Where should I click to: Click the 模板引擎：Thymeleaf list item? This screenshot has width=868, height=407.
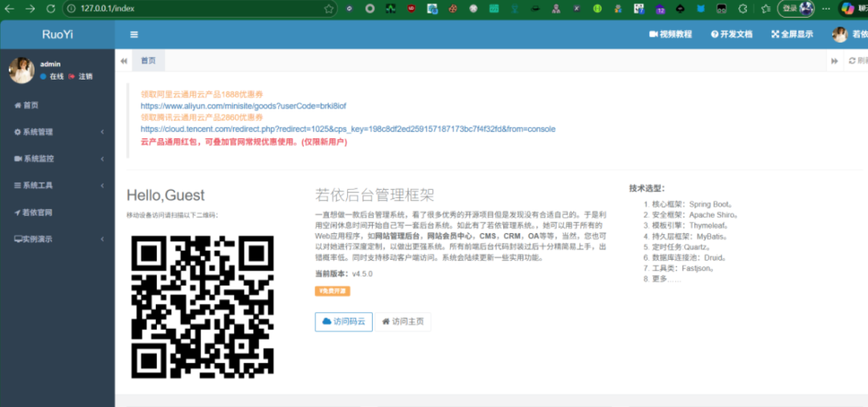pos(690,225)
